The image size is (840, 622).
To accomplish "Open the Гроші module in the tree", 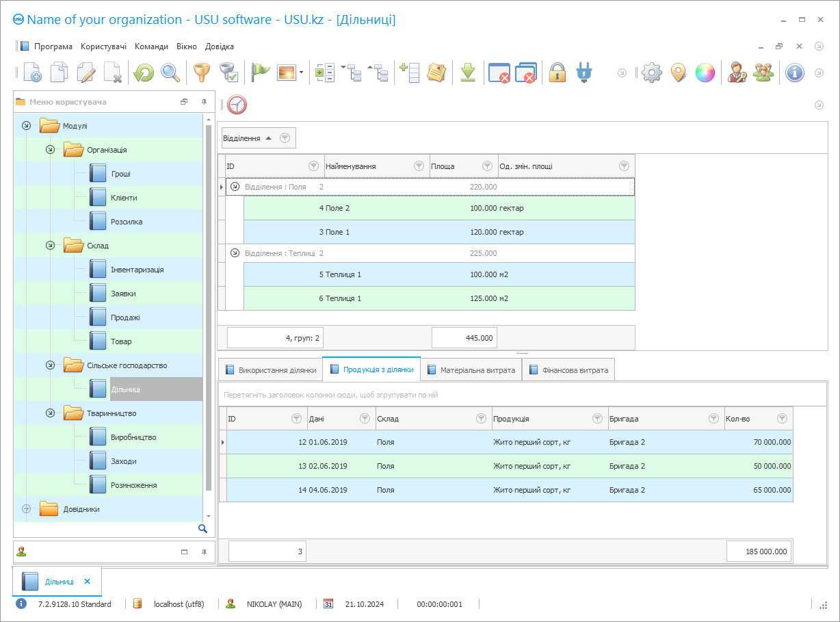I will [120, 174].
